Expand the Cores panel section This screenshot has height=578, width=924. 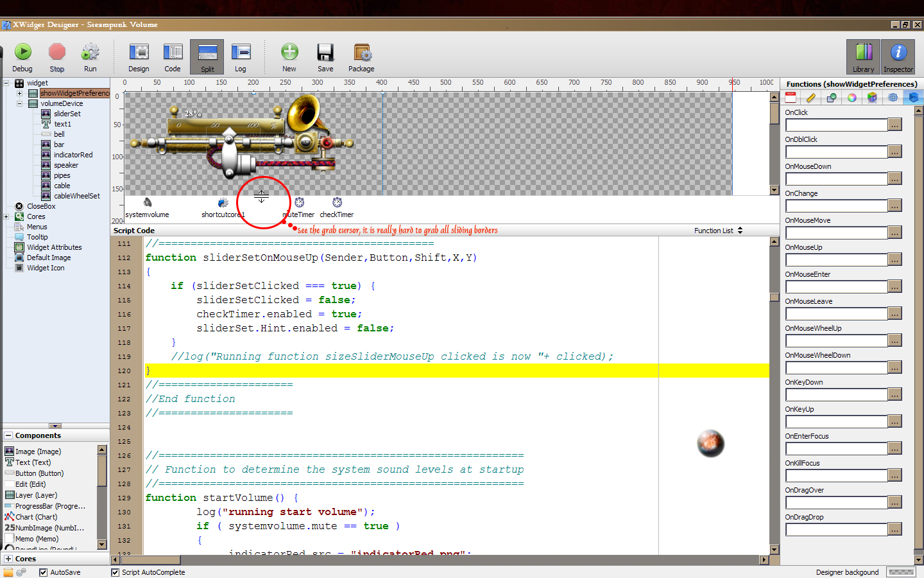point(8,559)
